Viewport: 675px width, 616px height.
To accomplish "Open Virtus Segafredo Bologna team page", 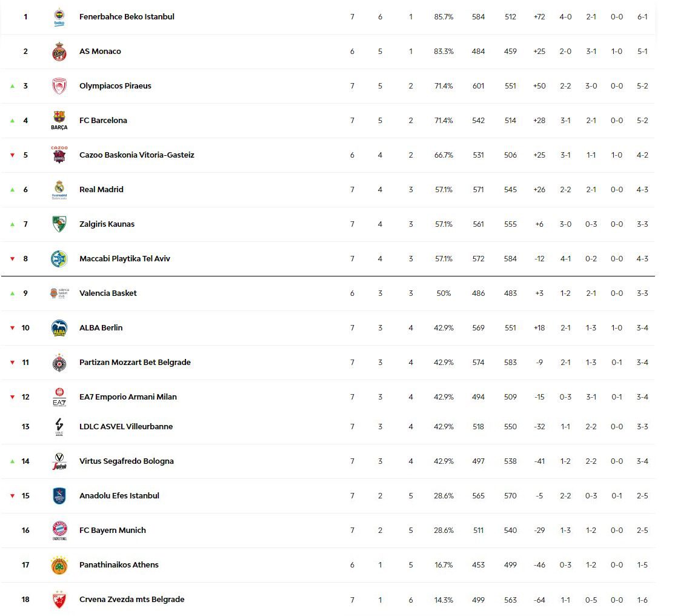I will click(x=126, y=461).
